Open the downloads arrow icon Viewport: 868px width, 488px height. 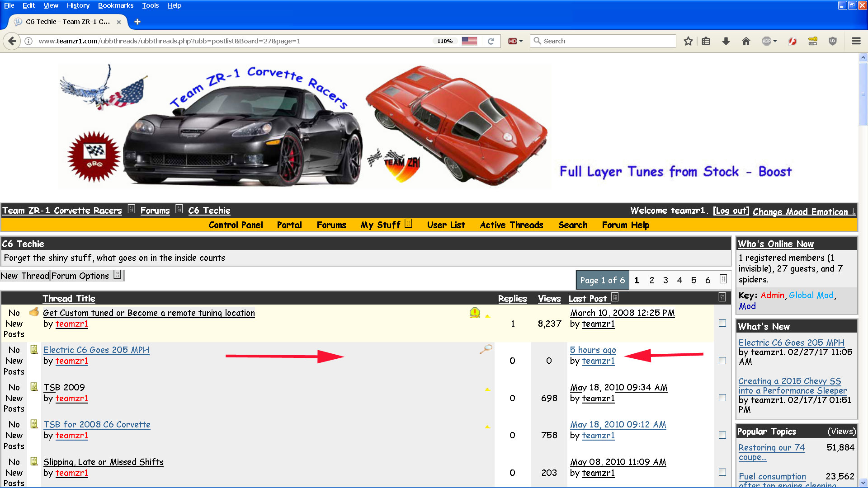(726, 41)
